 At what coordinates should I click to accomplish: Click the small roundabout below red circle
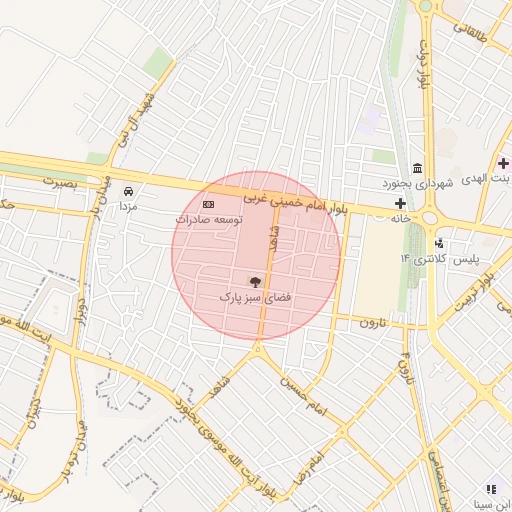click(x=258, y=349)
